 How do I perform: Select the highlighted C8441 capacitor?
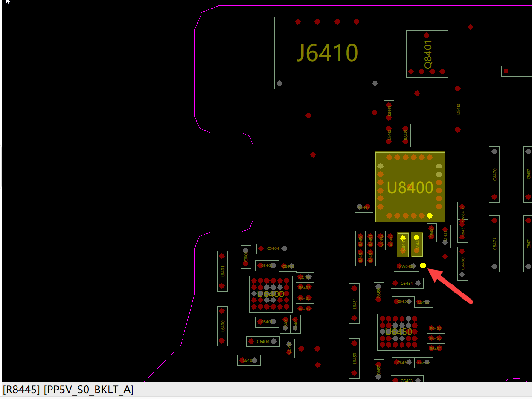[x=403, y=245]
